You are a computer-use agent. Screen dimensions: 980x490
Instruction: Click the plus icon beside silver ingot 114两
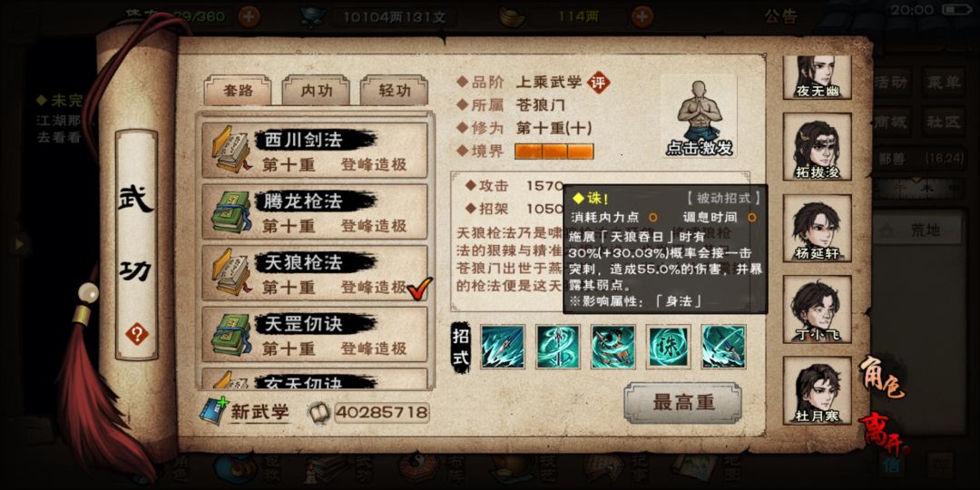[642, 17]
